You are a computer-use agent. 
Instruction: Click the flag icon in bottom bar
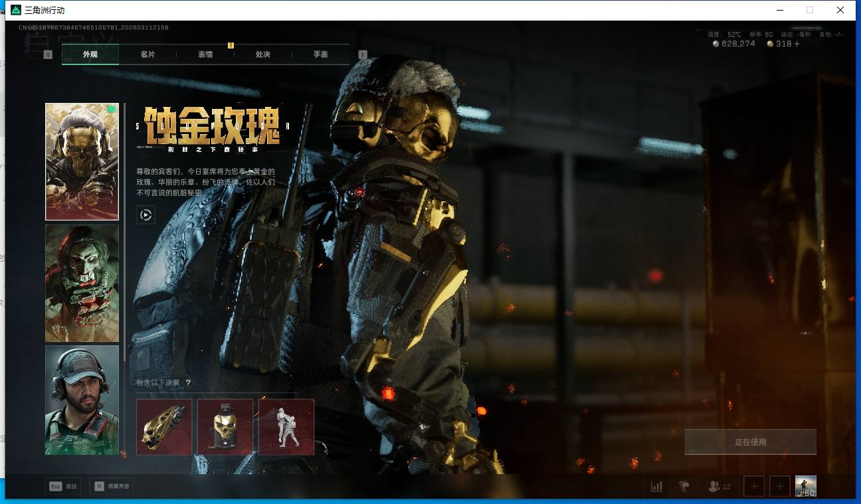pyautogui.click(x=684, y=487)
